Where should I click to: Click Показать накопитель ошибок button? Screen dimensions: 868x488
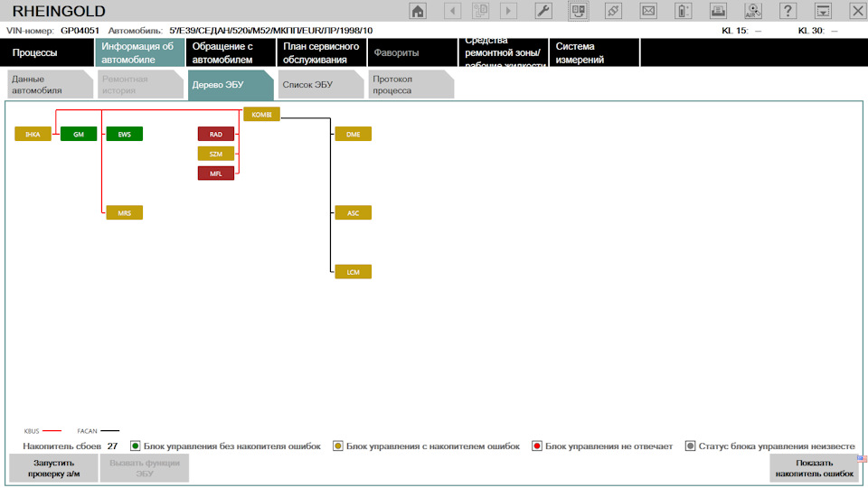814,468
